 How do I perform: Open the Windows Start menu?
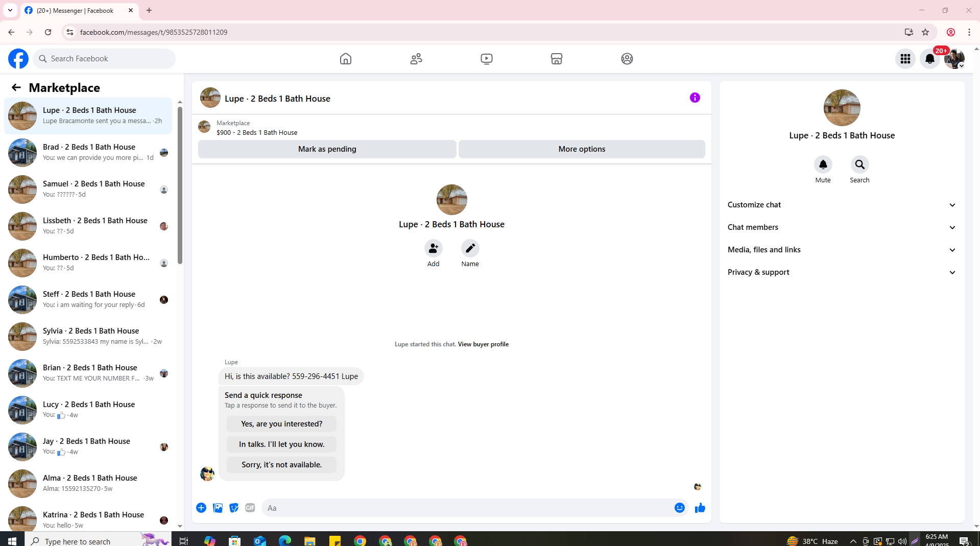pyautogui.click(x=12, y=540)
